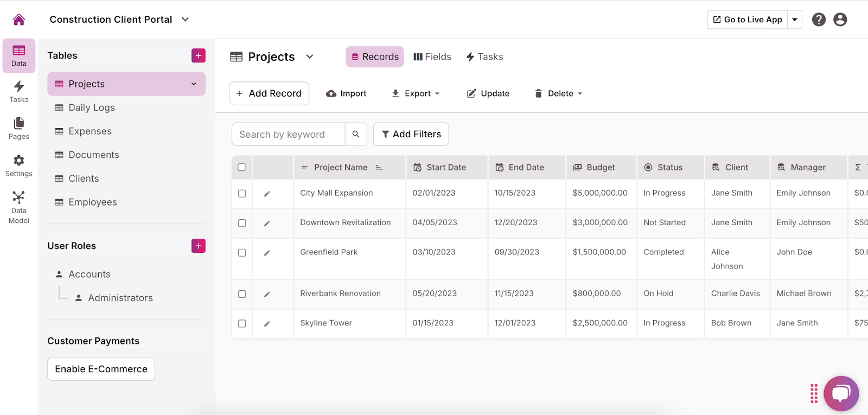Switch to the Fields tab

pos(432,57)
